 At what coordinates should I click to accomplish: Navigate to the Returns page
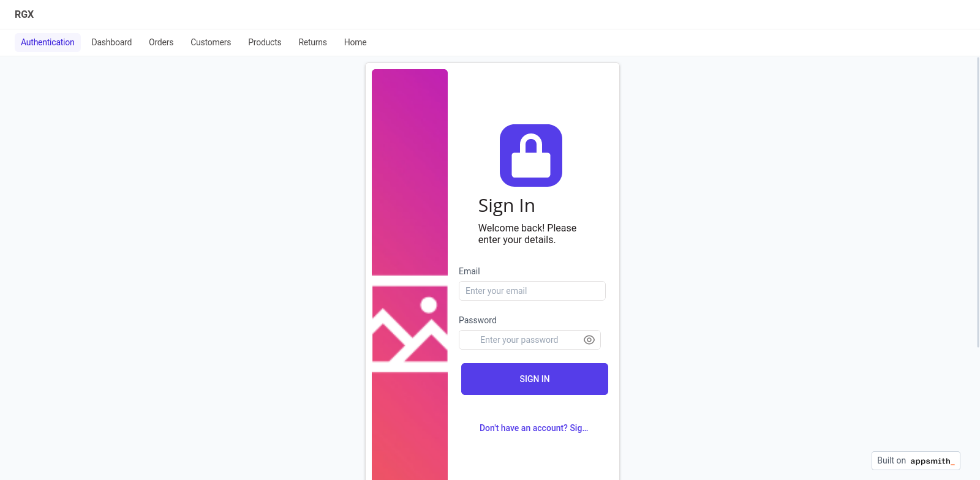(x=313, y=42)
